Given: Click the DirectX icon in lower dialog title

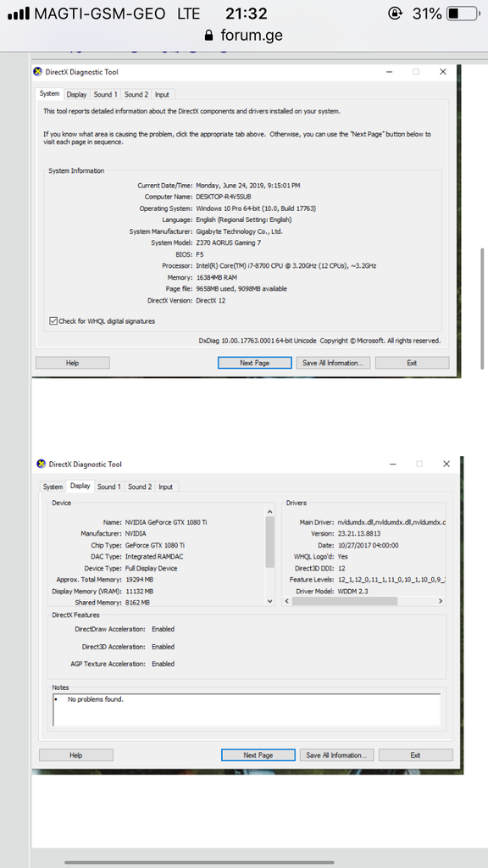Looking at the screenshot, I should click(x=42, y=464).
